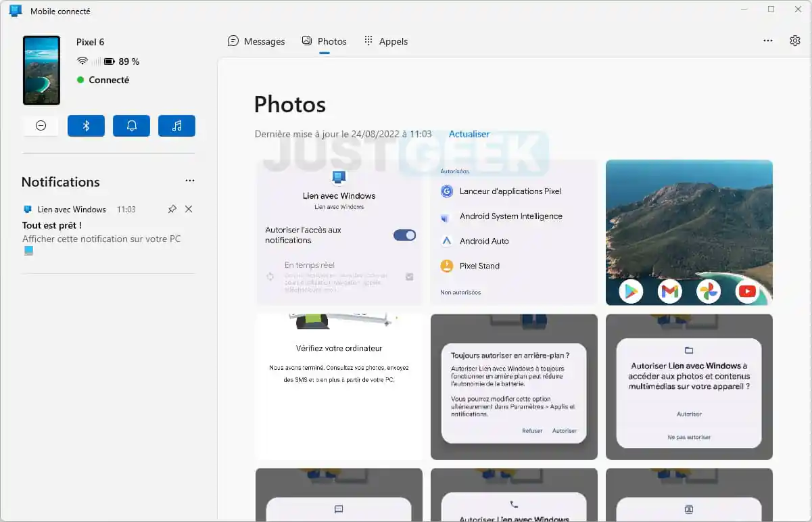Open the Appels tab
Screen dimensions: 812x522
point(385,41)
